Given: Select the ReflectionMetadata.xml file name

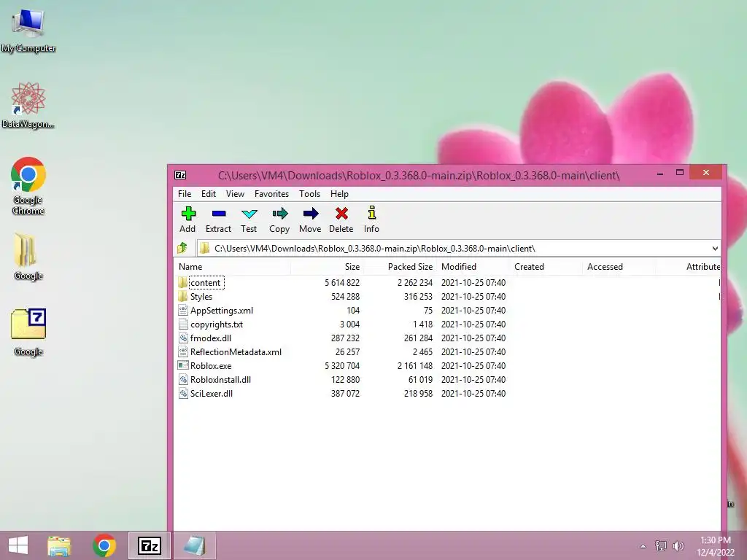Looking at the screenshot, I should (x=236, y=352).
